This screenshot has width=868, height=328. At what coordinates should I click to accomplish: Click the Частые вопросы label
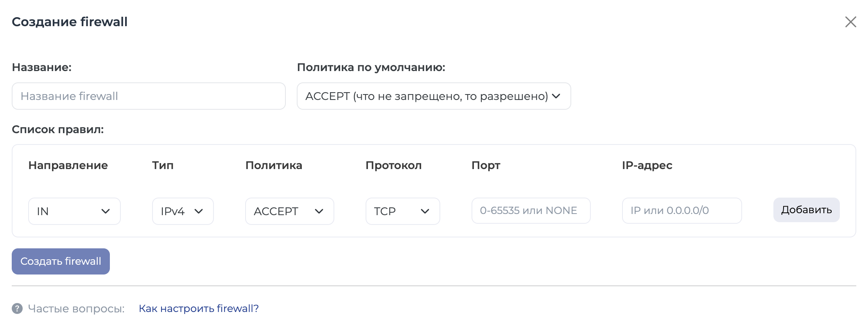76,308
